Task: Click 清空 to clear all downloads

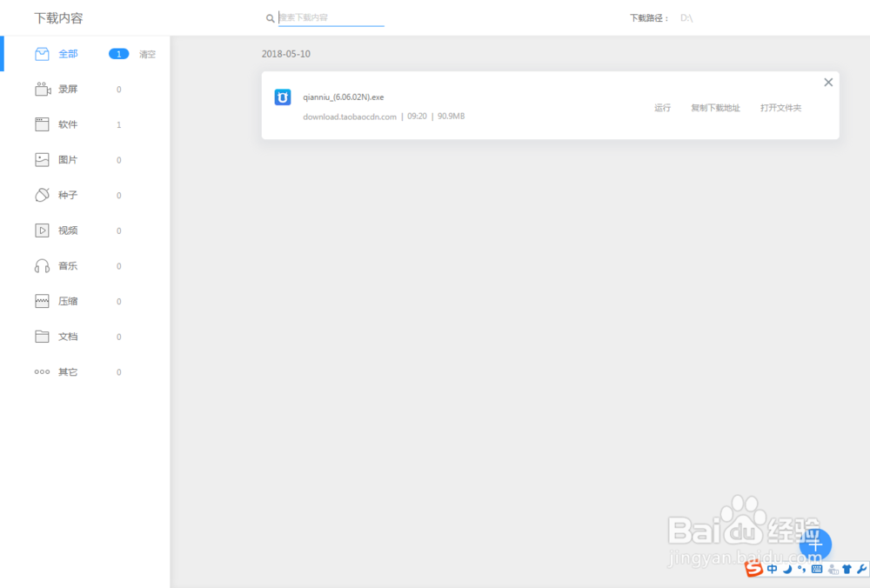Action: 147,54
